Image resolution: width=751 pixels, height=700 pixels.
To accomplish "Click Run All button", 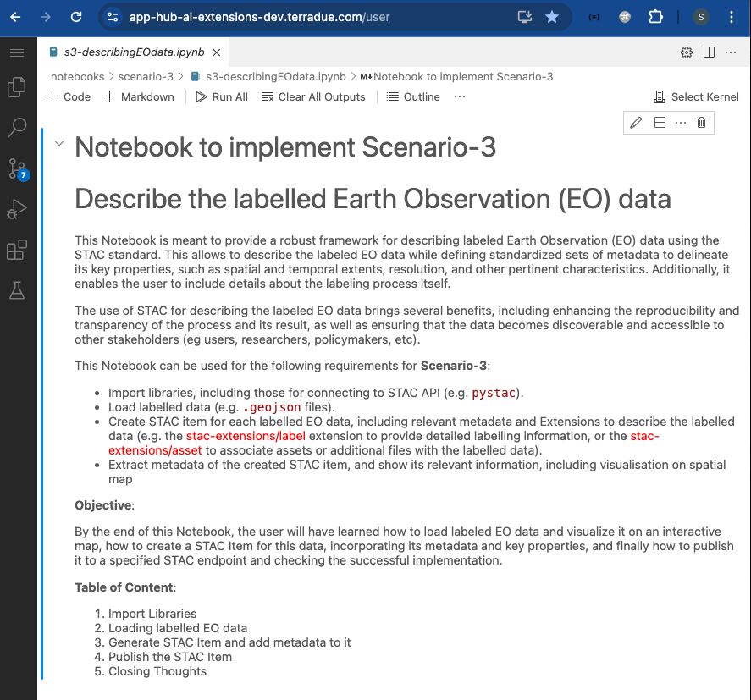I will 222,96.
